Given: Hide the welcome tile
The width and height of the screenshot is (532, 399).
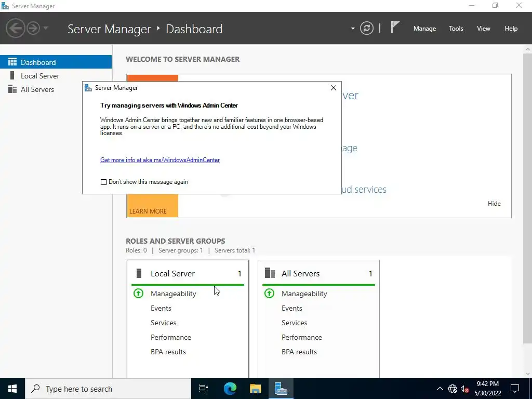Looking at the screenshot, I should point(494,204).
